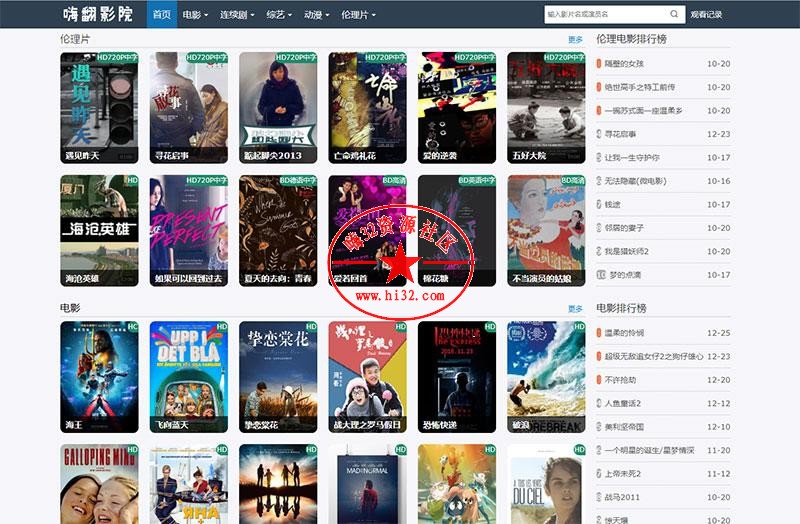The image size is (800, 524).
Task: Click rank badge beside 隔壁的女孩
Action: pos(599,64)
